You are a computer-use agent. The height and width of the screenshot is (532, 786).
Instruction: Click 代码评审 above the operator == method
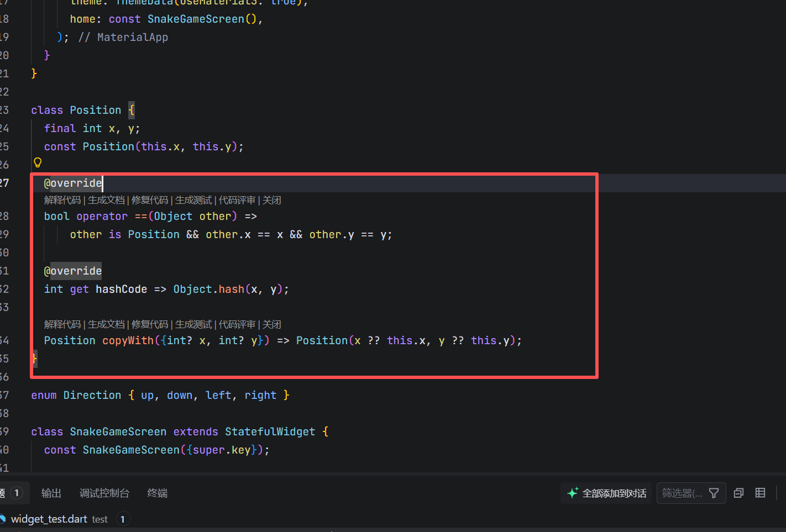tap(237, 200)
